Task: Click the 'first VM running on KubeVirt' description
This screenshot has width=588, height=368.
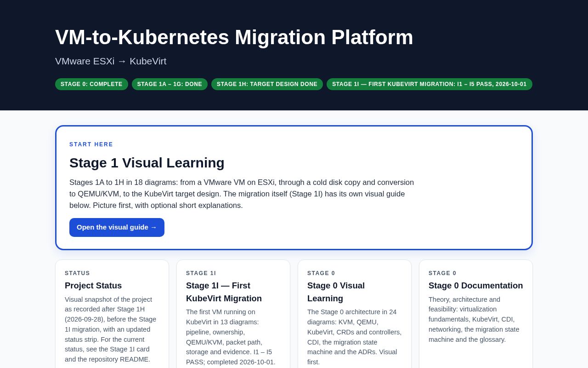Action: coord(231,337)
